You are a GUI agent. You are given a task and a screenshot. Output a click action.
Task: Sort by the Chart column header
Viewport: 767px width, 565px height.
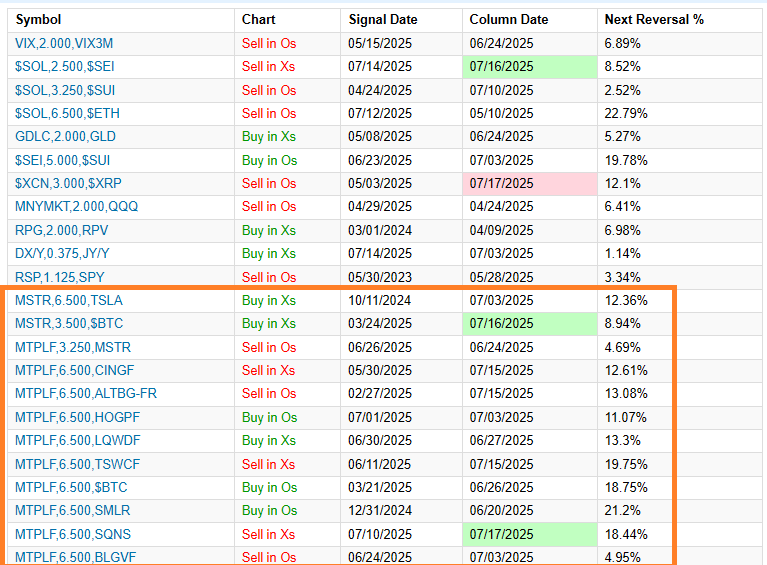(x=259, y=20)
